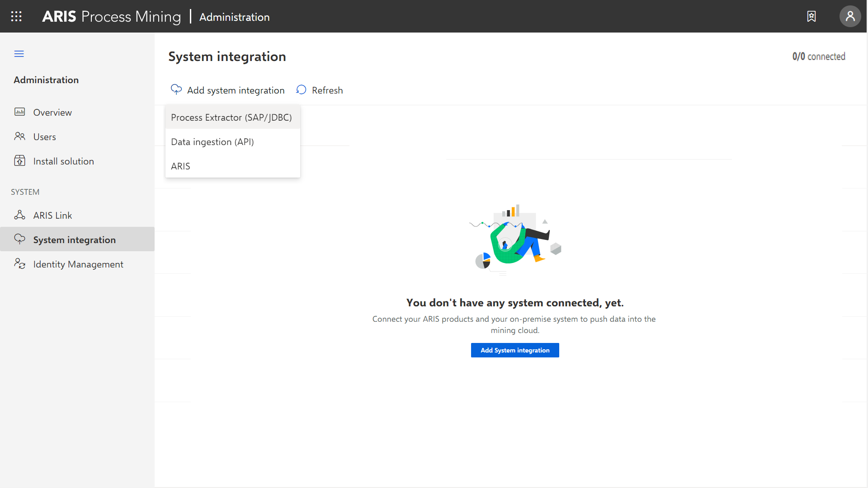Click "You don't have any system connected" message

(515, 303)
